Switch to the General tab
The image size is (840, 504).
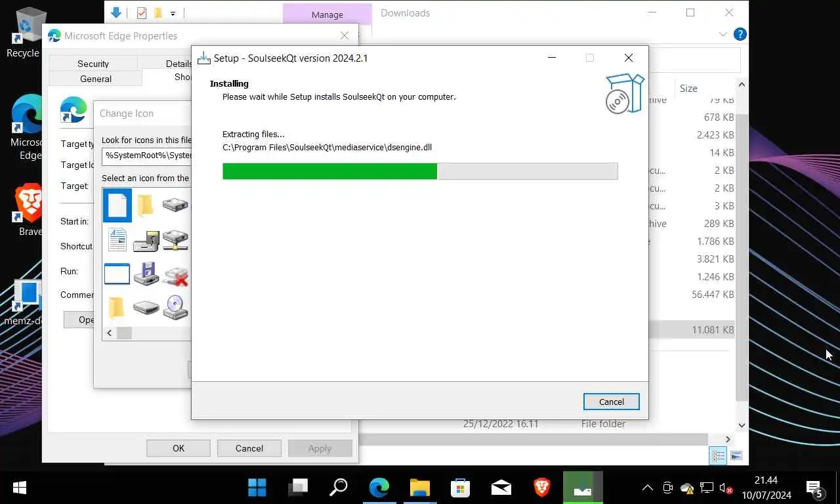(96, 79)
